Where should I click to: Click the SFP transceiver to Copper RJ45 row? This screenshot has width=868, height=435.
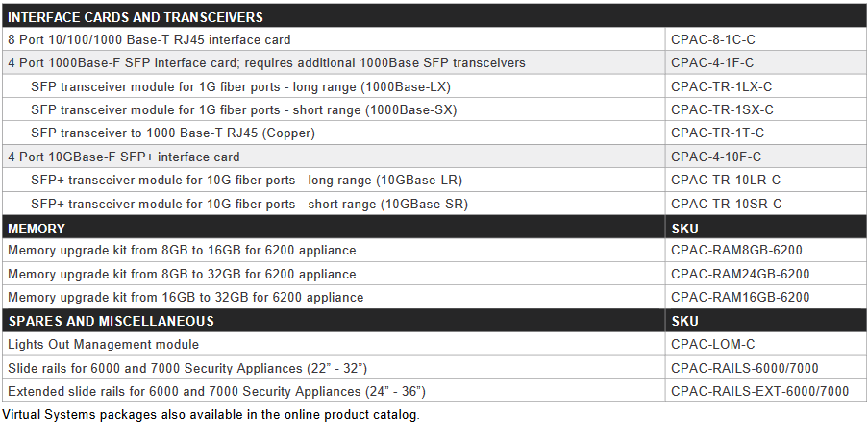click(x=173, y=133)
